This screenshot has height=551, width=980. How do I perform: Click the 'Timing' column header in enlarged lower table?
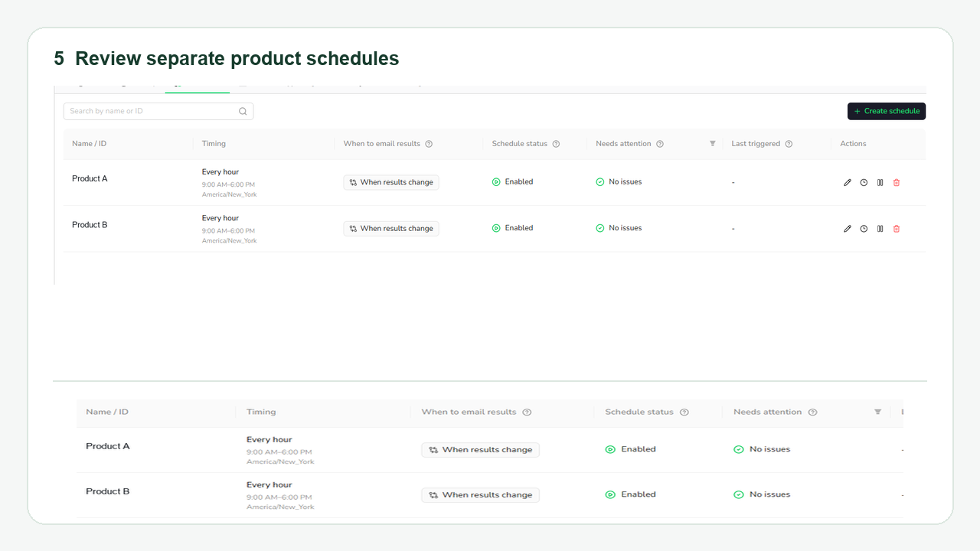261,412
